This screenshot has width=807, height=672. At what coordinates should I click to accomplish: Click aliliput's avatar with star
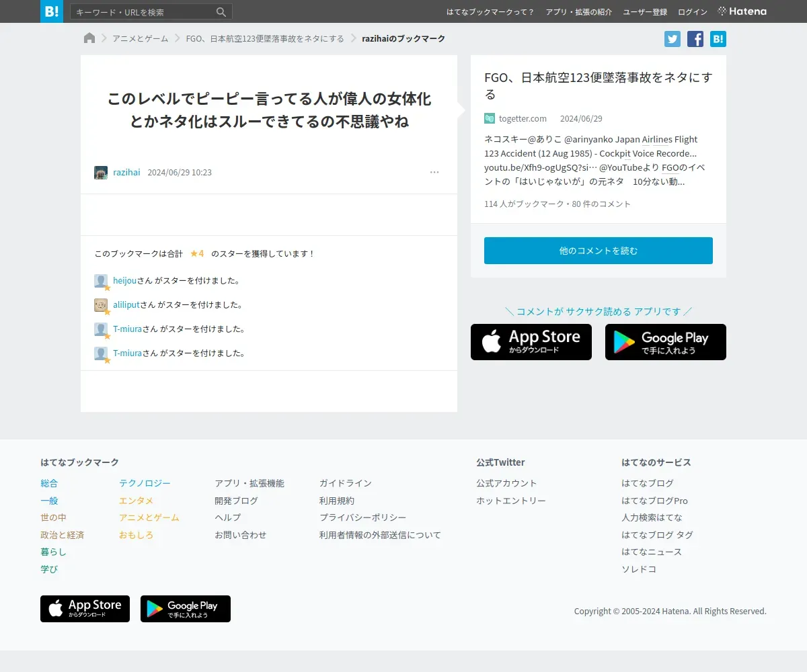(x=101, y=305)
